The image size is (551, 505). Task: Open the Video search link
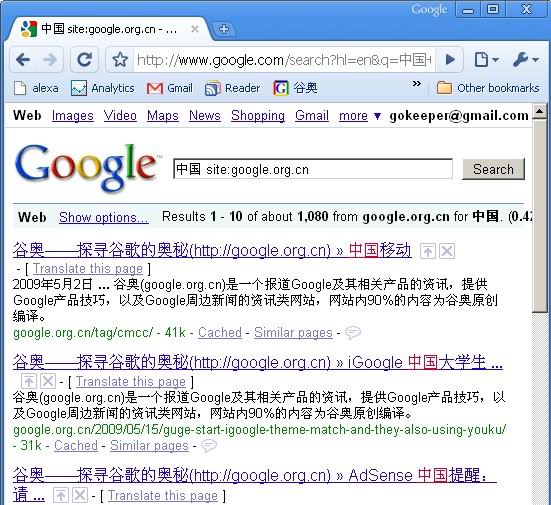click(120, 116)
